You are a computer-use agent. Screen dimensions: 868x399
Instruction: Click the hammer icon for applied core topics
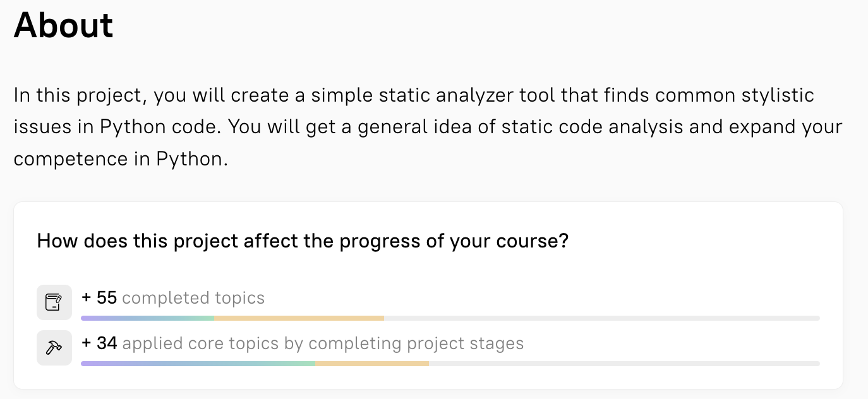click(54, 348)
